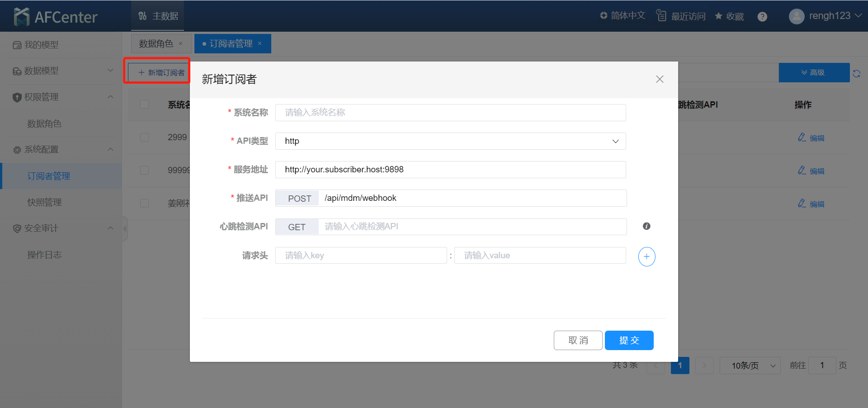Viewport: 868px width, 408px height.
Task: Click the 收藏 star icon
Action: pyautogui.click(x=718, y=16)
